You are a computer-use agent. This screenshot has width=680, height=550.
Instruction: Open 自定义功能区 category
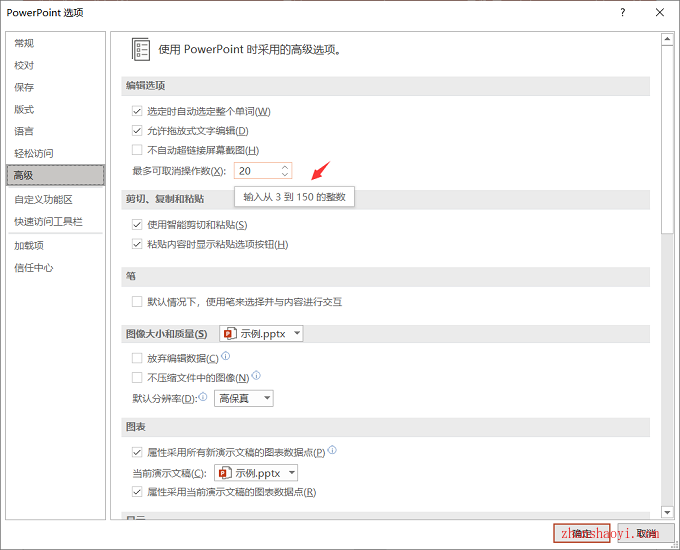pos(56,200)
